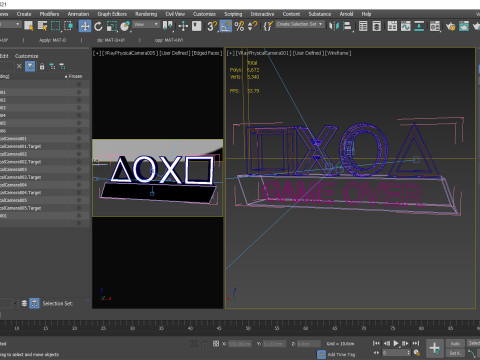Show the Ribbon toggle icon
The height and width of the screenshot is (360, 480).
coord(392,26)
